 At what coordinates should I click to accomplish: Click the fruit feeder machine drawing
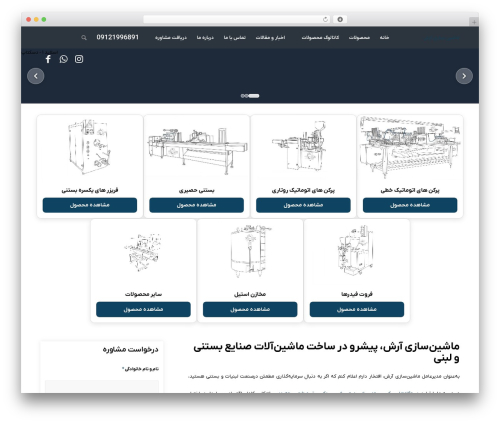(355, 251)
